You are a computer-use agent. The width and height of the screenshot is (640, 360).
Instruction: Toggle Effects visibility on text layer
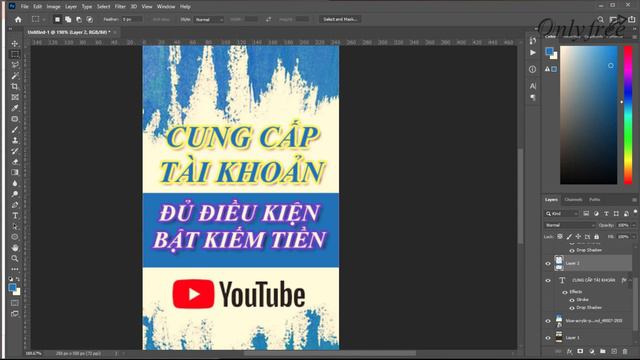click(x=565, y=292)
